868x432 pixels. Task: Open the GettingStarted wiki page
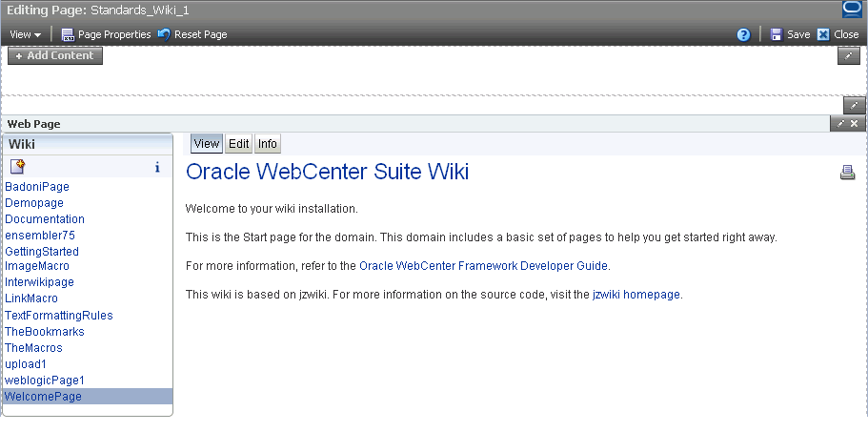42,252
